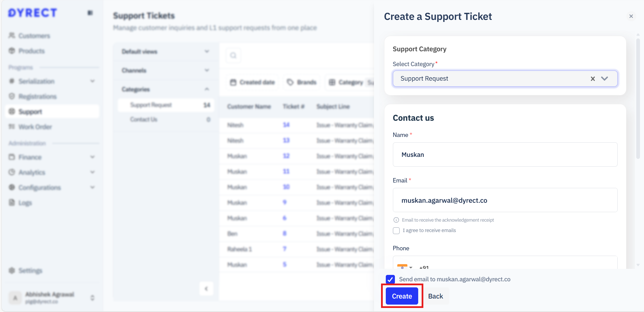Go to Registrations in sidebar
The height and width of the screenshot is (312, 644).
point(37,96)
